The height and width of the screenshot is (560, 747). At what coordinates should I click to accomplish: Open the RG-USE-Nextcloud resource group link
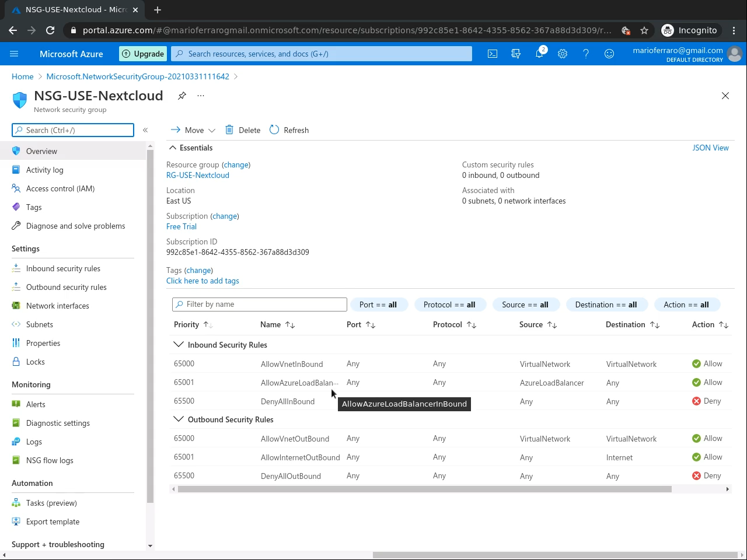pyautogui.click(x=198, y=176)
